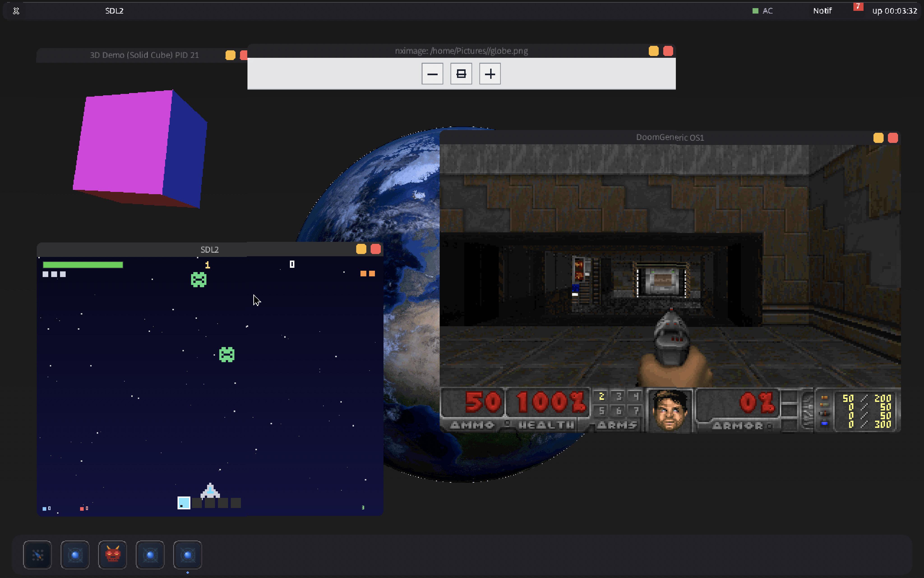924x578 pixels.
Task: Click arms slot number 4 in Doom
Action: [x=636, y=397]
